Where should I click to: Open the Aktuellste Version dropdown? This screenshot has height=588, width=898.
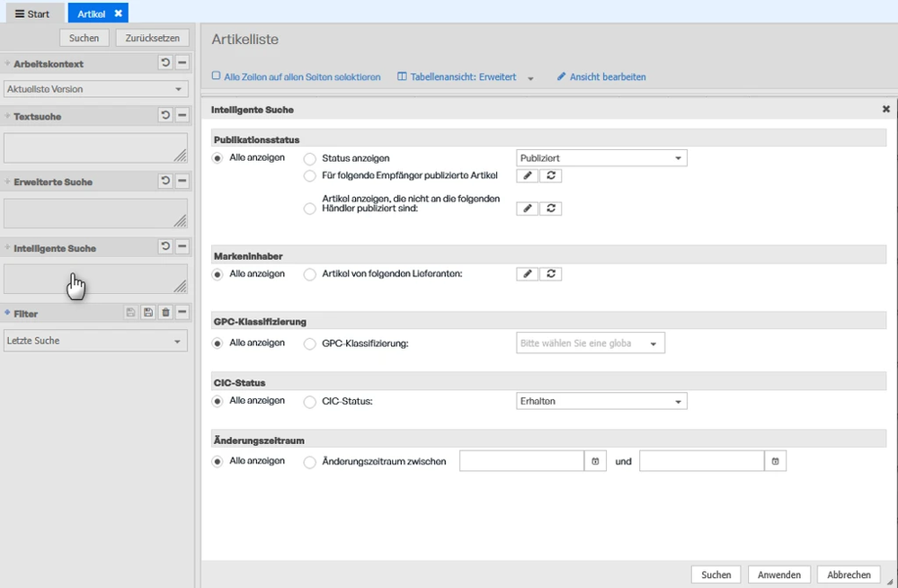coord(95,89)
